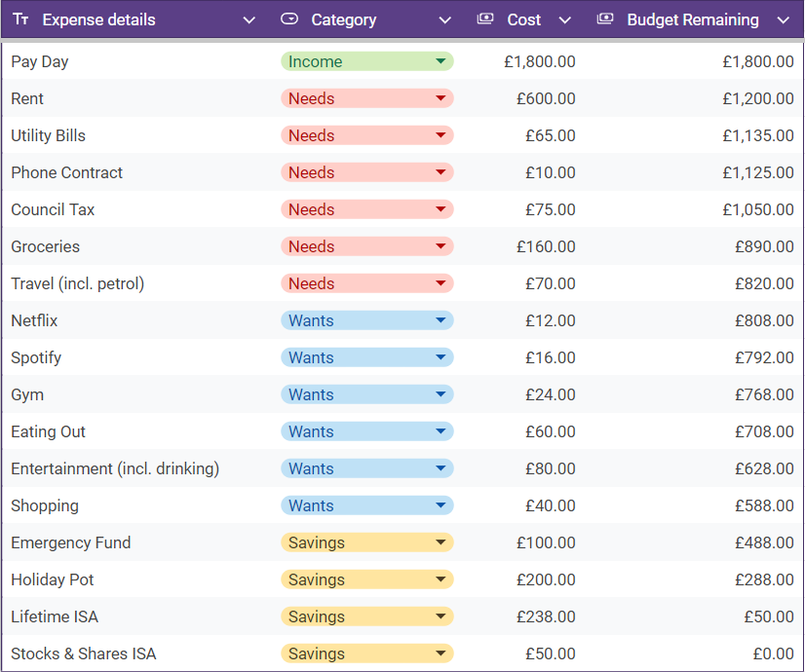Screen dimensions: 805x672
Task: Open the Income category dropdown for Pay Day
Action: tap(366, 61)
